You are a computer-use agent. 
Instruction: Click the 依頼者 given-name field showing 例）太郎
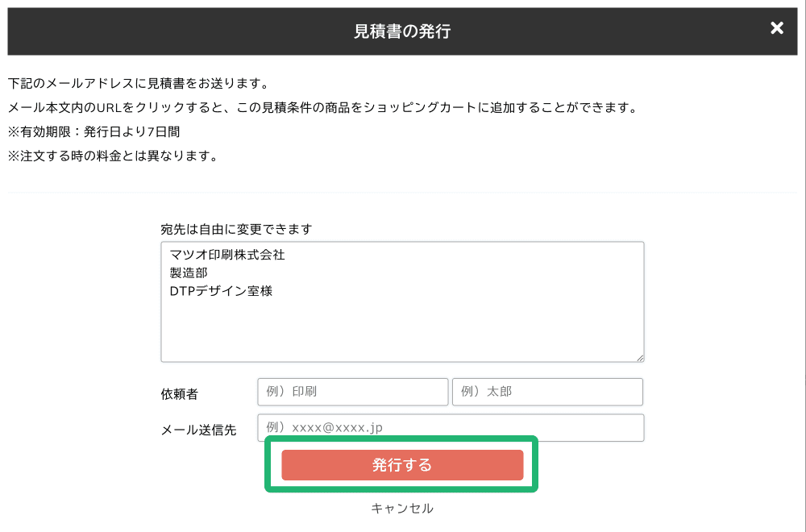(547, 392)
